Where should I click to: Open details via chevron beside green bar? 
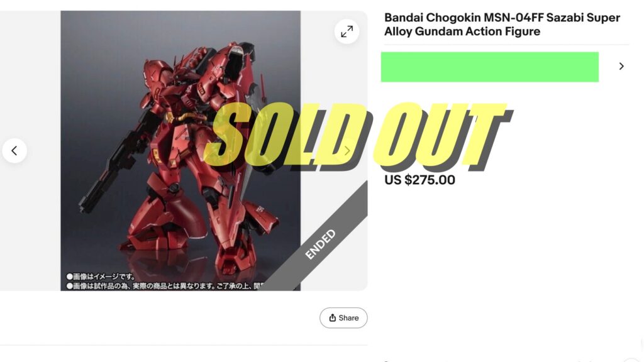[621, 66]
